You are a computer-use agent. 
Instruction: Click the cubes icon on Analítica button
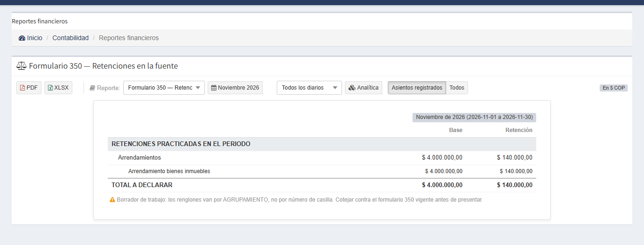(x=352, y=88)
